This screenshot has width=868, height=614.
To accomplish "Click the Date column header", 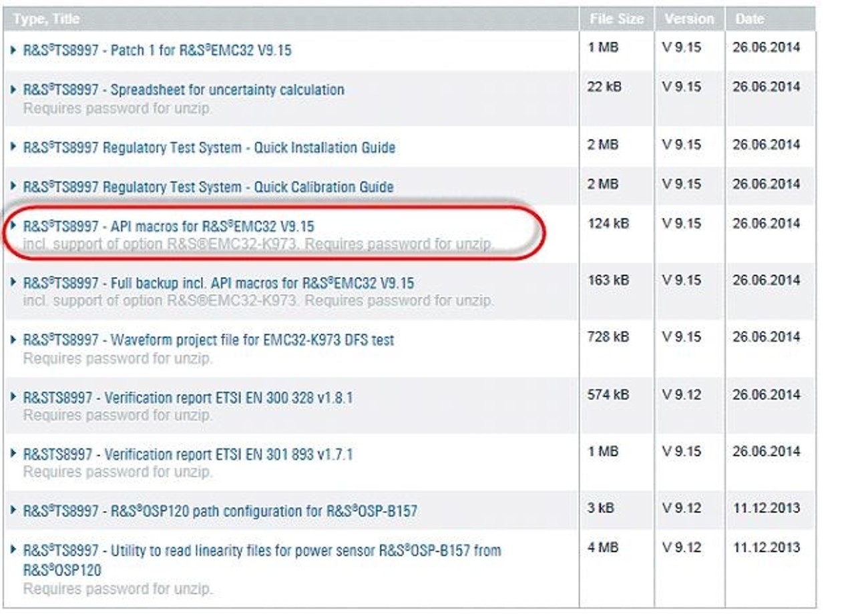I will point(771,19).
